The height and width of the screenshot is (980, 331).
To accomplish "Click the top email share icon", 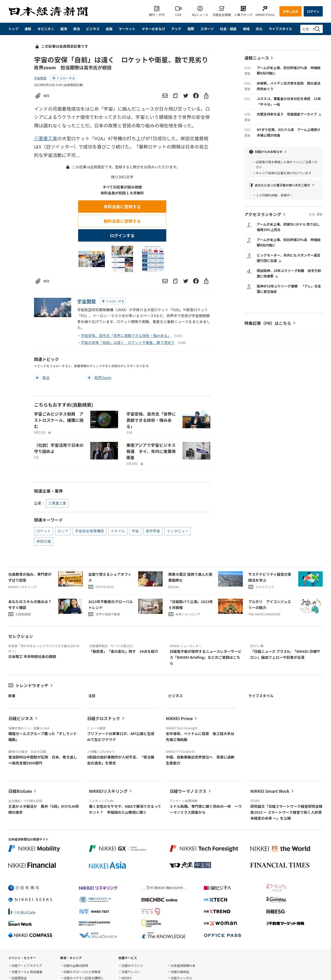I will (x=165, y=96).
